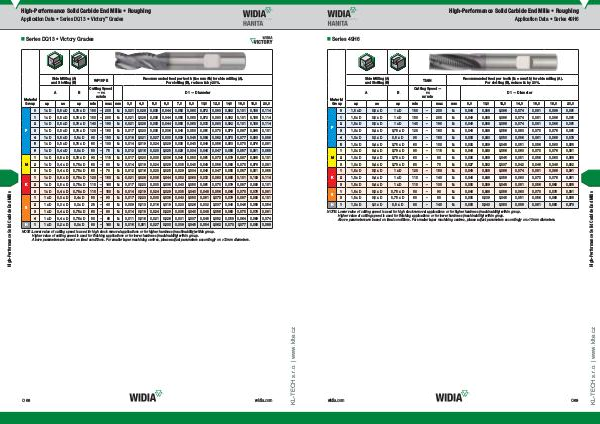Select the left page number in footer
Image resolution: width=600 pixels, height=424 pixels.
click(x=26, y=400)
